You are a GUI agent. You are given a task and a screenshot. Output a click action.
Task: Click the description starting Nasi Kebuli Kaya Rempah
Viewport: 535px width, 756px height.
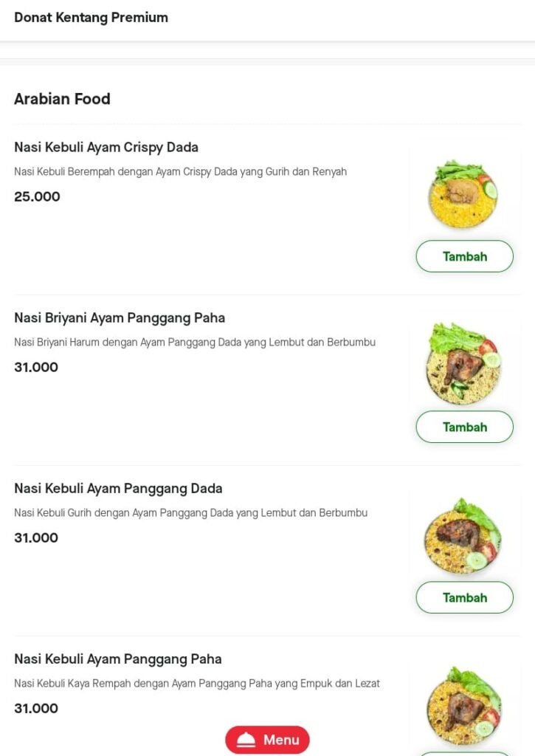[x=196, y=684]
